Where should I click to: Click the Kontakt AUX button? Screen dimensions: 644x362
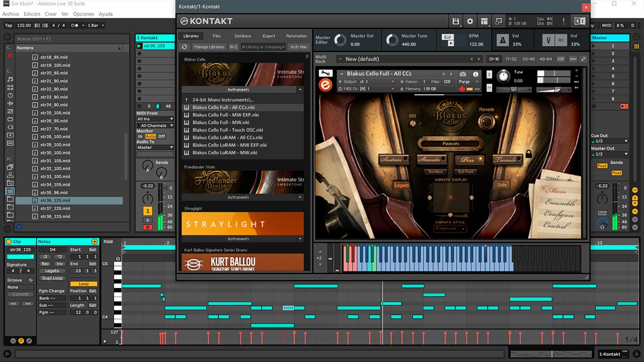click(573, 59)
